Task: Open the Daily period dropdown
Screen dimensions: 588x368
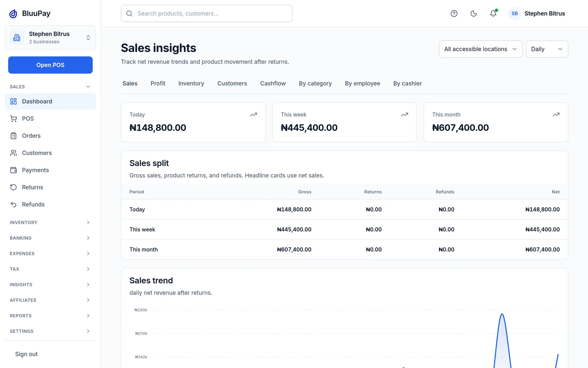Action: coord(547,49)
